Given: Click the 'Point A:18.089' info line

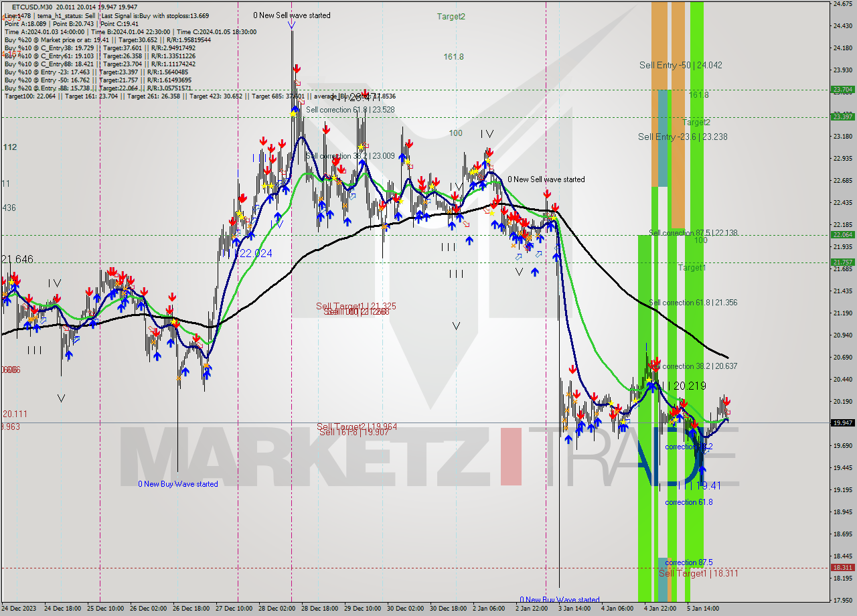Looking at the screenshot, I should (25, 23).
